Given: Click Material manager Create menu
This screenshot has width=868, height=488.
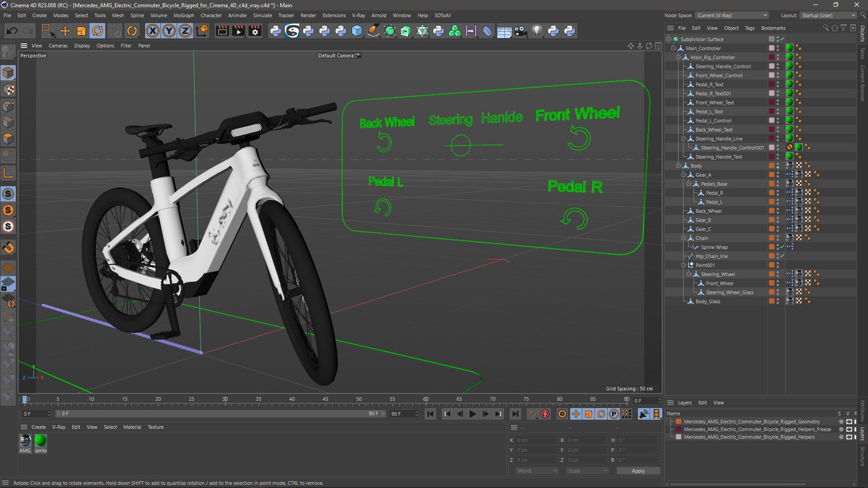Looking at the screenshot, I should [x=38, y=427].
